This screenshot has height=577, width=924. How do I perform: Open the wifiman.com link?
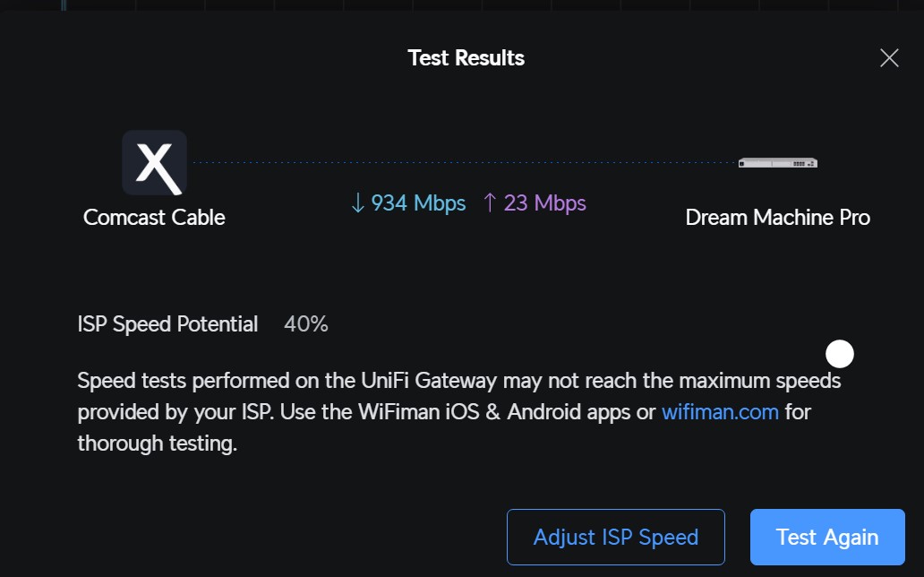720,411
